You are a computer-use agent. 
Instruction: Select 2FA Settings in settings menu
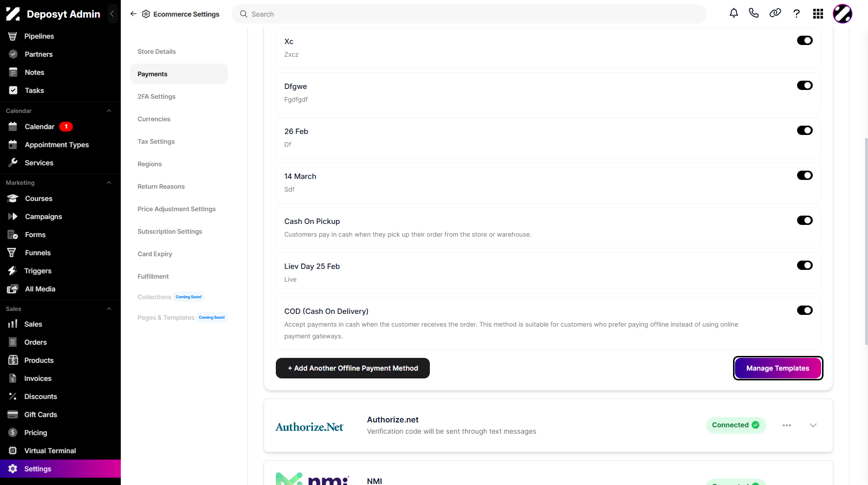point(179,96)
